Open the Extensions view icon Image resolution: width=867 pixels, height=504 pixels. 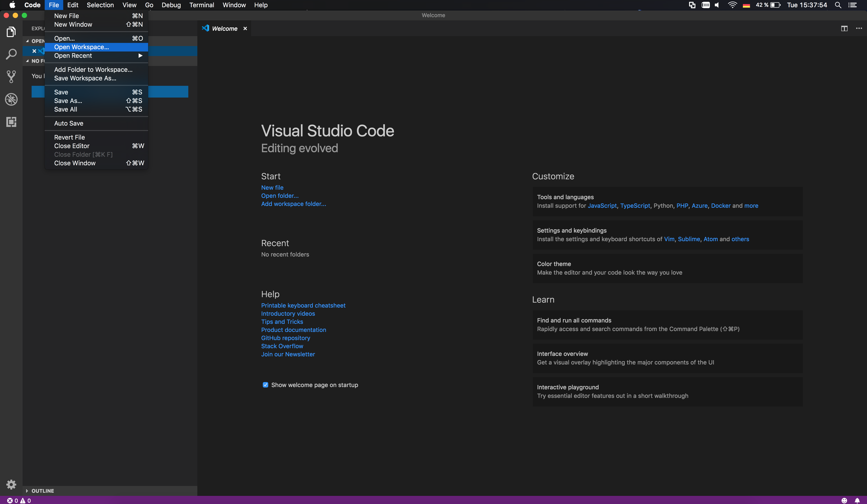pos(11,122)
